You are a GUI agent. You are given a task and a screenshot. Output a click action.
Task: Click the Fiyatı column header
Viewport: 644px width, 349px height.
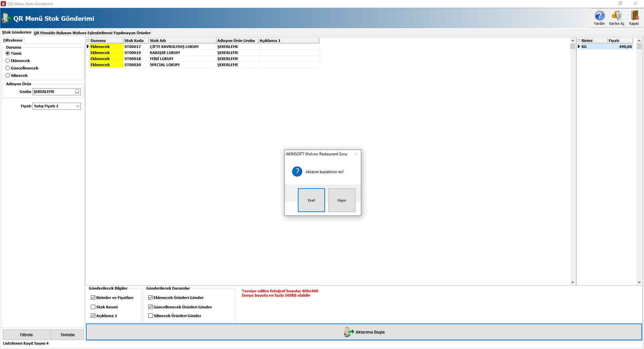pyautogui.click(x=620, y=41)
